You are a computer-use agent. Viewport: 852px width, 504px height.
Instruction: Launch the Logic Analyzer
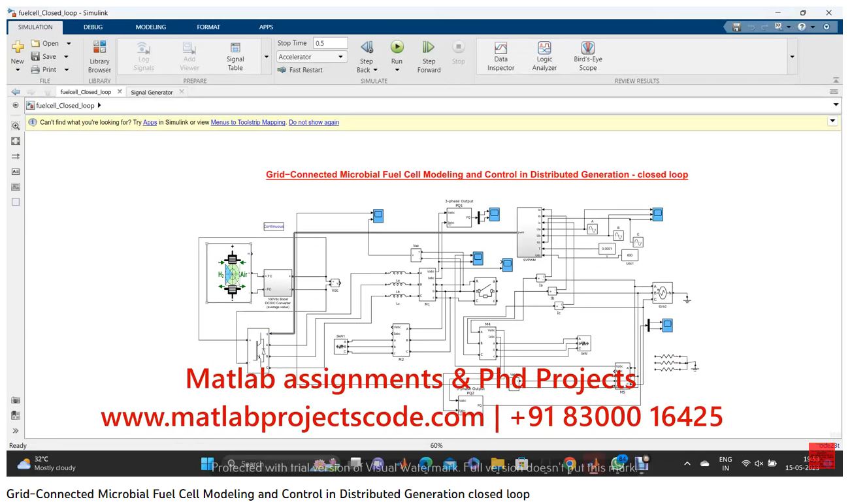point(544,56)
